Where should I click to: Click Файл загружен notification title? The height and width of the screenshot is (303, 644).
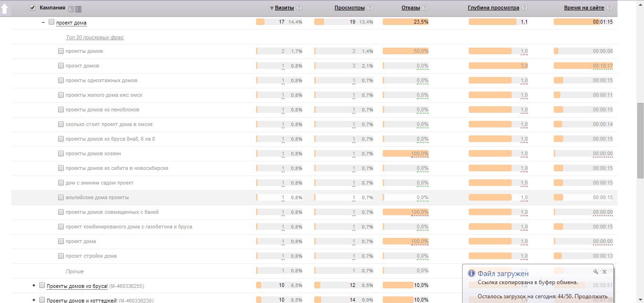coord(503,274)
